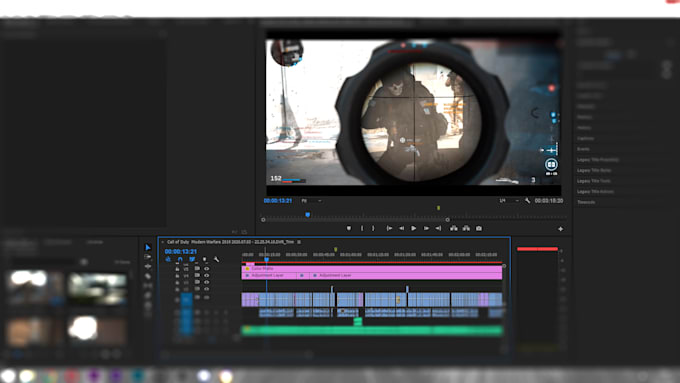Viewport: 680px width, 383px height.
Task: Open the Captions panel
Action: coord(585,138)
